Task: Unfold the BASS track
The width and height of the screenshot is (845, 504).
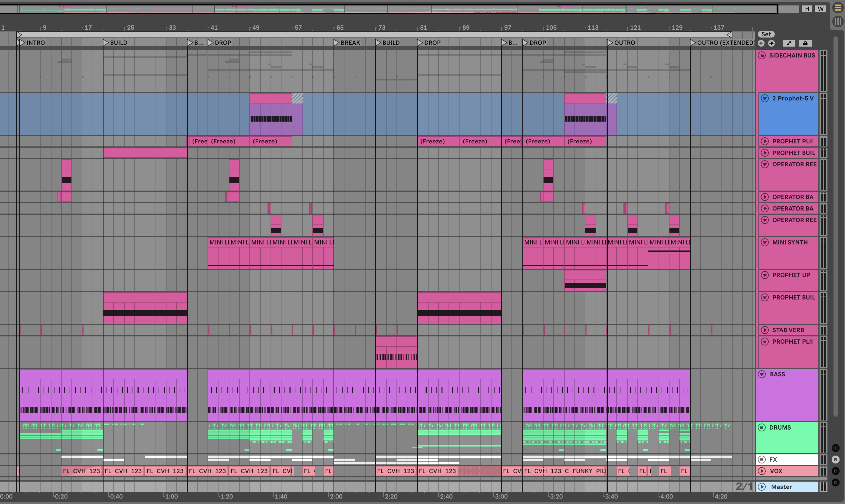Action: point(762,374)
